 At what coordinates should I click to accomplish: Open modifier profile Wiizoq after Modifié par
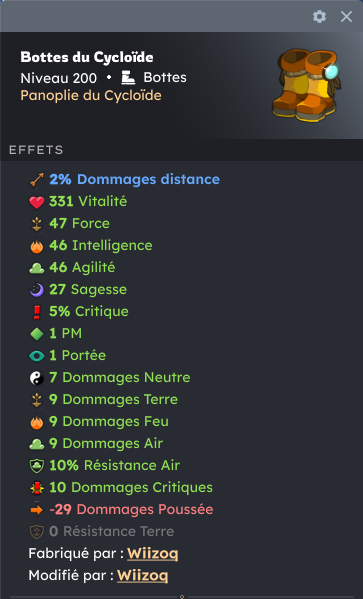[143, 575]
